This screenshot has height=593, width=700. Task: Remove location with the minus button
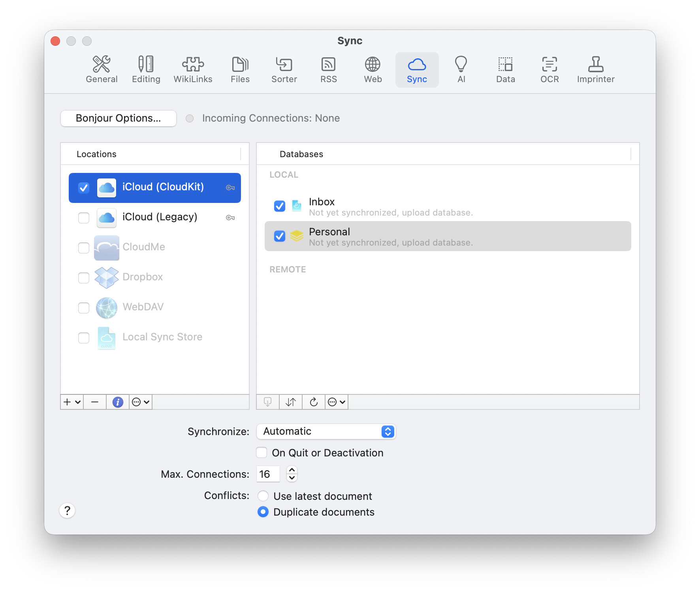tap(95, 402)
